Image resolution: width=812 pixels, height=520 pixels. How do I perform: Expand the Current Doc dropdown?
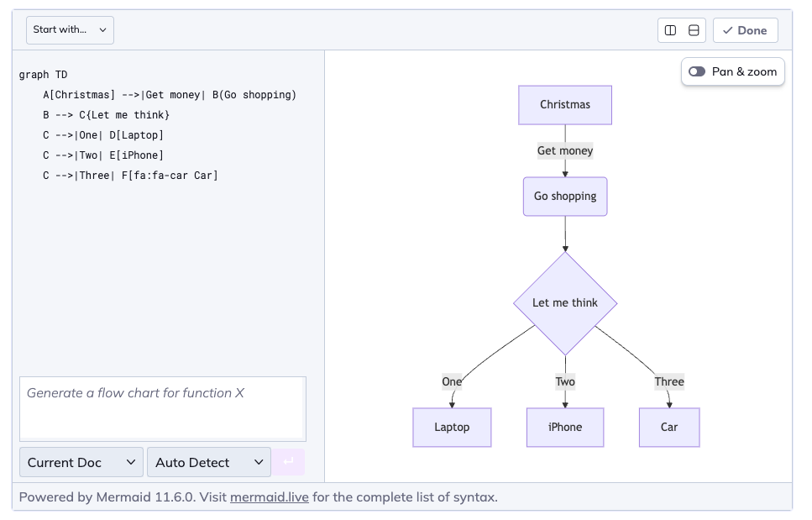point(81,462)
